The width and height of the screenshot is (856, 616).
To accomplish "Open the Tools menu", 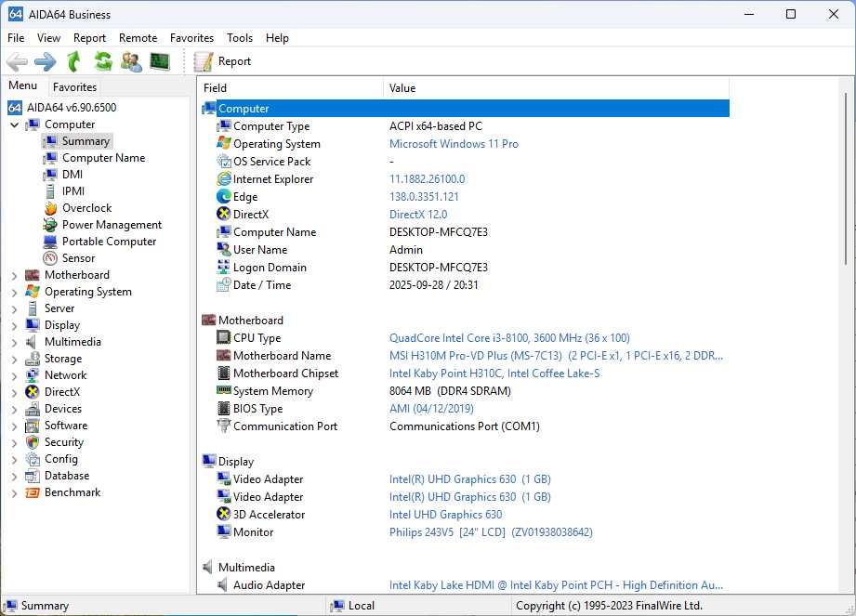I will [240, 38].
